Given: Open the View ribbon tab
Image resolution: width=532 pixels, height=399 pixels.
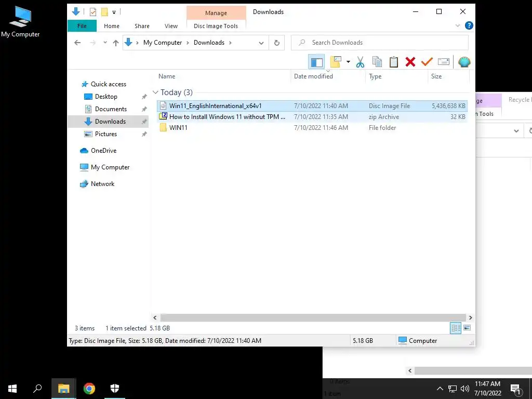Looking at the screenshot, I should click(171, 26).
